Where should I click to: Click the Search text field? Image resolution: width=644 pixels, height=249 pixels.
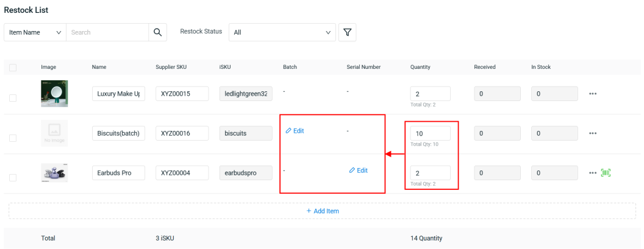107,32
